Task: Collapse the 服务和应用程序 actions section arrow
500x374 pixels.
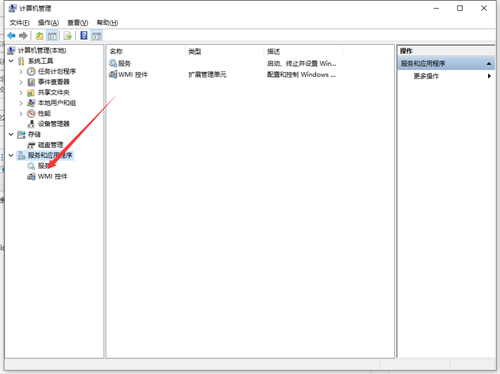Action: 489,63
